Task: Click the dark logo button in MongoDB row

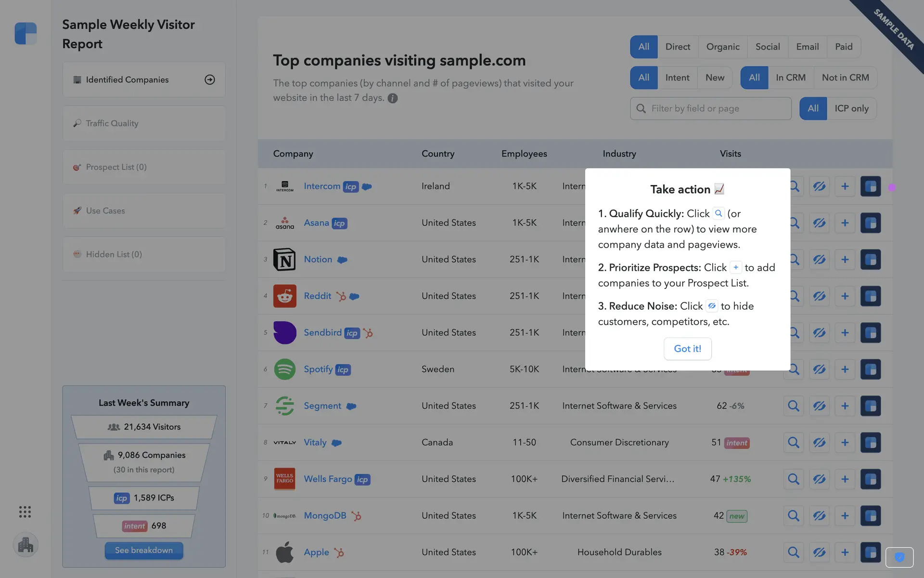Action: [x=870, y=516]
